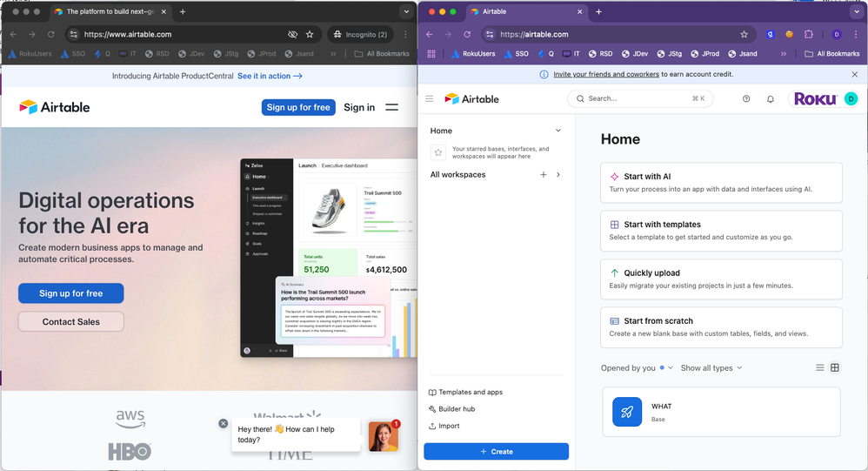The height and width of the screenshot is (471, 868).
Task: Collapse Home section chevron in sidebar
Action: 558,131
